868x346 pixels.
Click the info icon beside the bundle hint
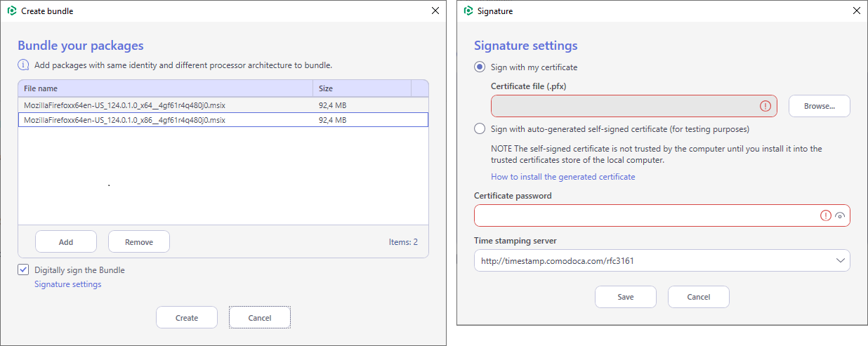[x=23, y=65]
